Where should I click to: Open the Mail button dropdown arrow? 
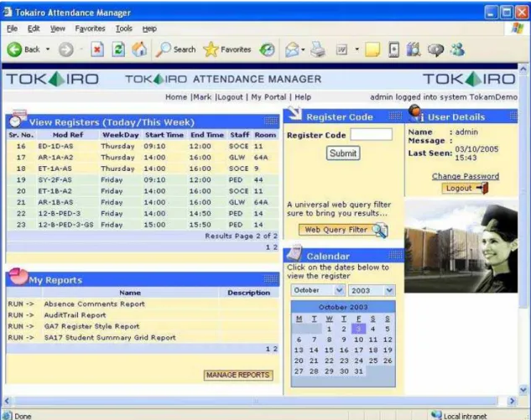pos(303,49)
